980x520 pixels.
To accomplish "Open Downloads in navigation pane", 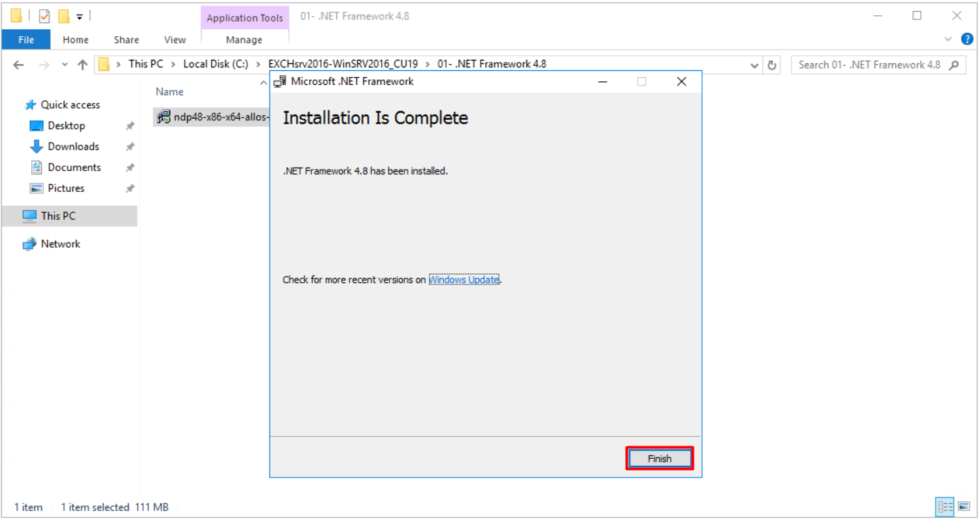I will [x=73, y=147].
